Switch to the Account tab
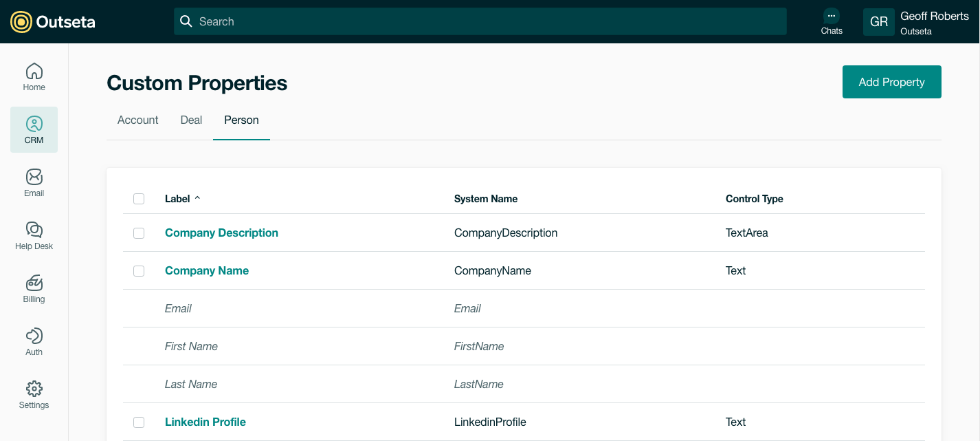The image size is (980, 441). 137,120
